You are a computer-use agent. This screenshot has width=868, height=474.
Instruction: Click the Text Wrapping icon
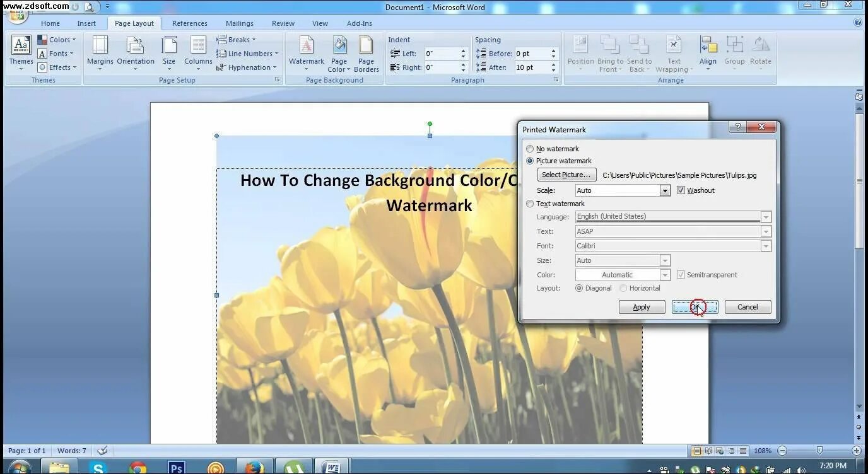point(674,53)
